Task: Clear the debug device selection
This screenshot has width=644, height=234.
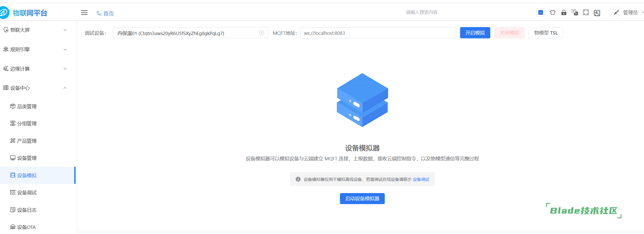Action: [x=261, y=33]
